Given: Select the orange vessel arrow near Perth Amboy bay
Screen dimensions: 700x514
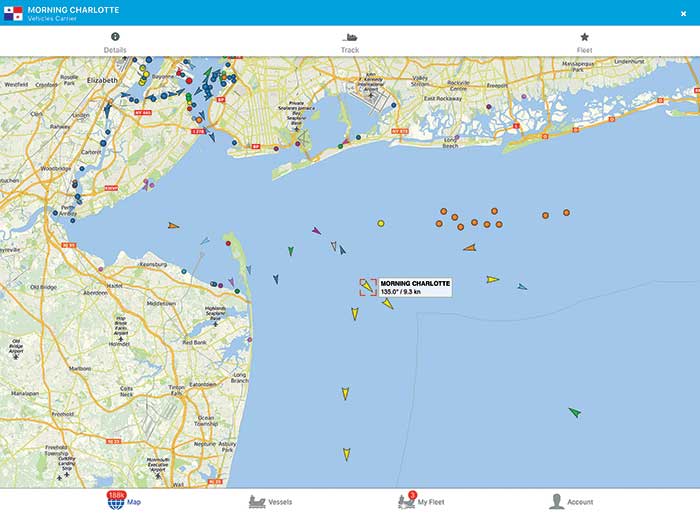Looking at the screenshot, I should [174, 226].
